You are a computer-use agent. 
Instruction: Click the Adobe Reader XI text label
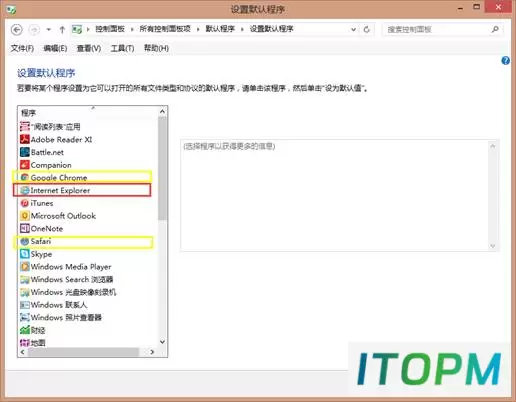[x=61, y=139]
